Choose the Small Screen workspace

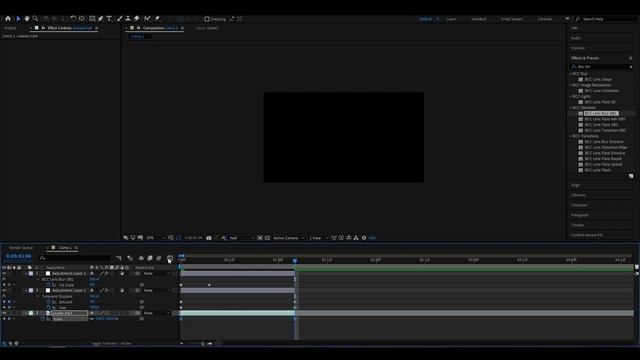511,19
